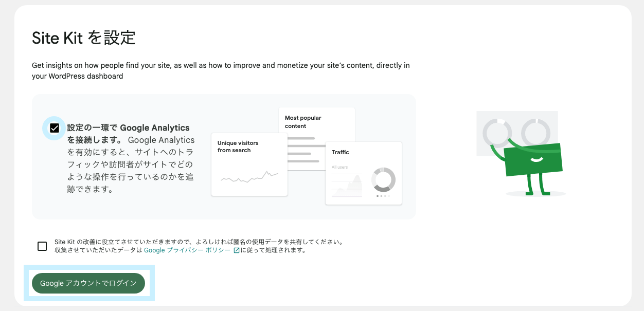Screen dimensions: 644x311
Task: Click line graph in Unique visitors card
Action: pos(249,177)
